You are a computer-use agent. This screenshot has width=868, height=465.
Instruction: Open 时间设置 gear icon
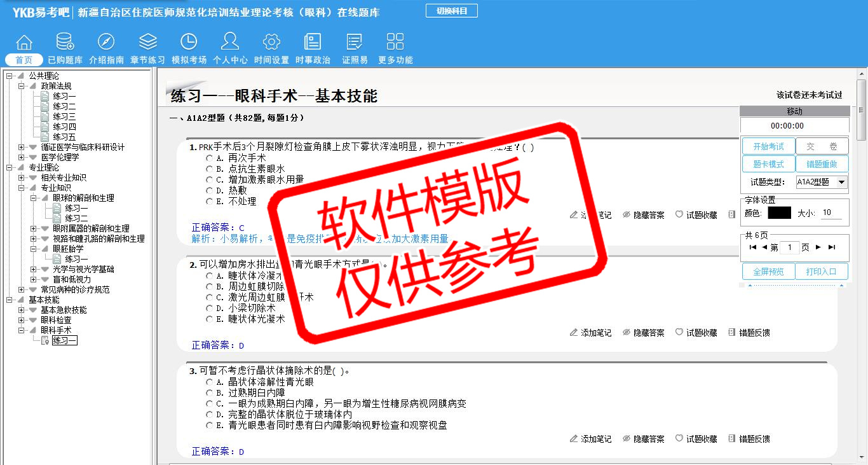pos(271,42)
